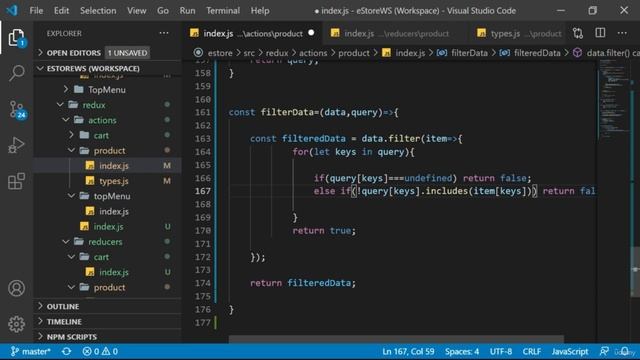Click estore in breadcrumb path
Image resolution: width=640 pixels, height=360 pixels.
click(x=220, y=53)
